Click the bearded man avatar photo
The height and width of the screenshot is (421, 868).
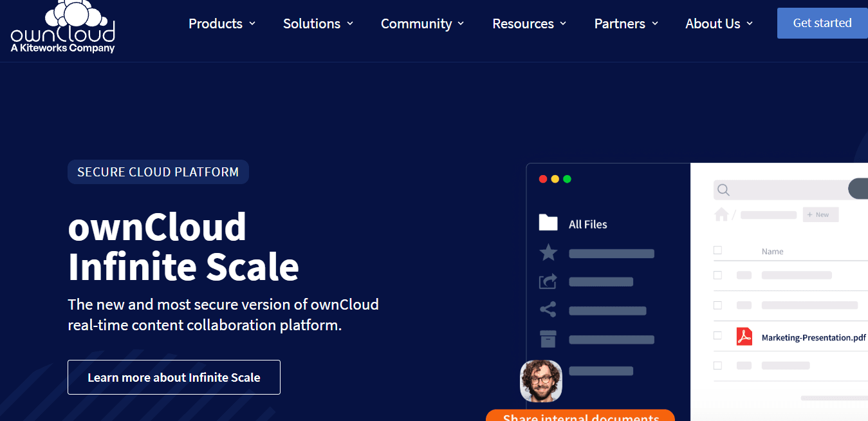click(x=541, y=381)
